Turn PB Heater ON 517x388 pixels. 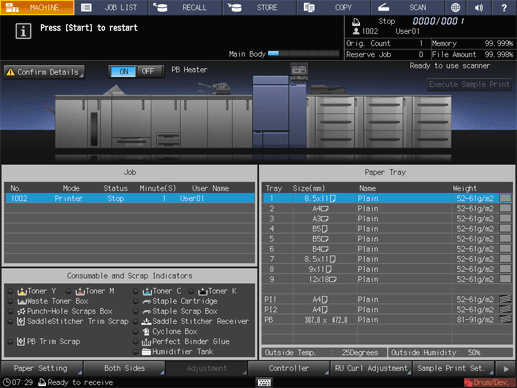123,71
